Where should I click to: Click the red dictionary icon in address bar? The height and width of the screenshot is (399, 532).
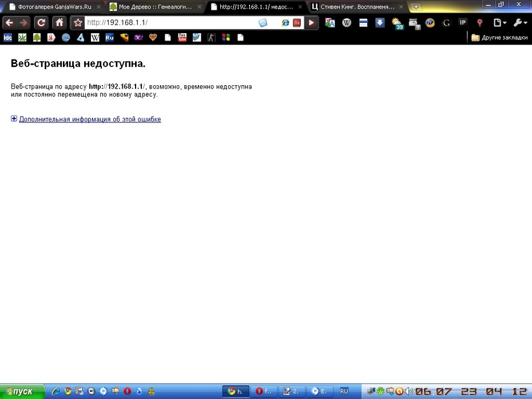[x=297, y=23]
